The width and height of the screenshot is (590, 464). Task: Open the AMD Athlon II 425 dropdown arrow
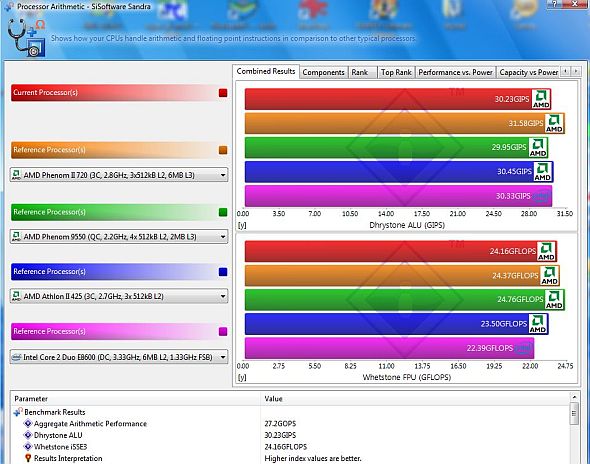pos(223,297)
